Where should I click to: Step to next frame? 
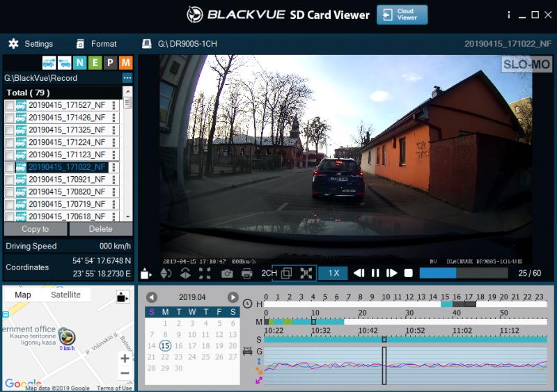[391, 274]
